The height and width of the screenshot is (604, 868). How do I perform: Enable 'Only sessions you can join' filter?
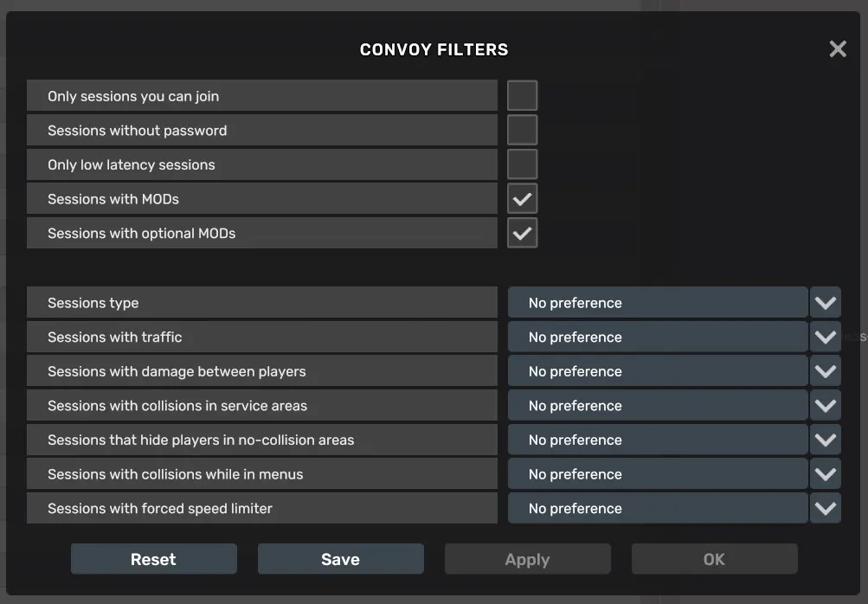tap(522, 95)
